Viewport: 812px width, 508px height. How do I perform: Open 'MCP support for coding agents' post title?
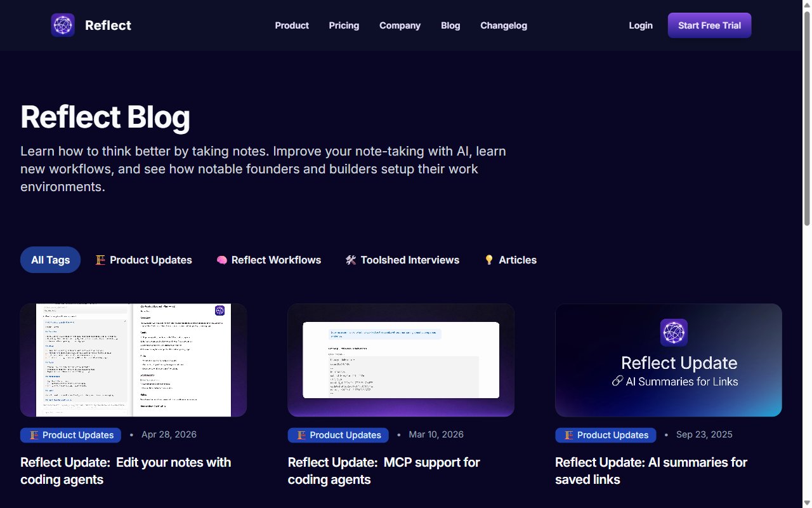[x=384, y=471]
